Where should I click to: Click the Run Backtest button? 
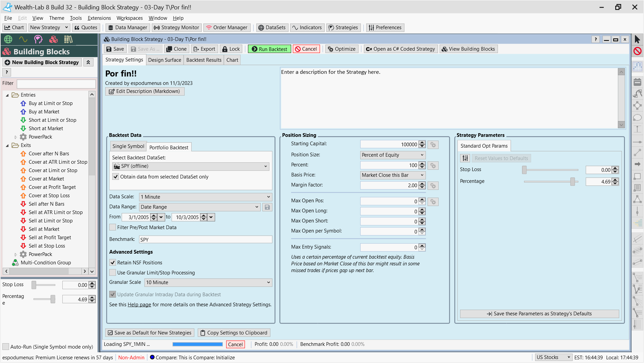pyautogui.click(x=269, y=49)
